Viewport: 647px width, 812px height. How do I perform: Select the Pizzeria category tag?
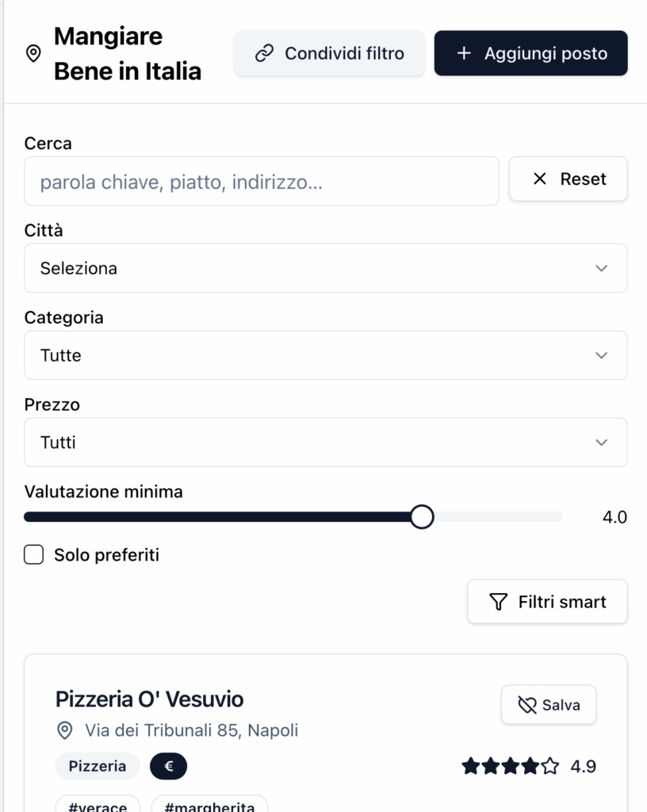tap(98, 766)
